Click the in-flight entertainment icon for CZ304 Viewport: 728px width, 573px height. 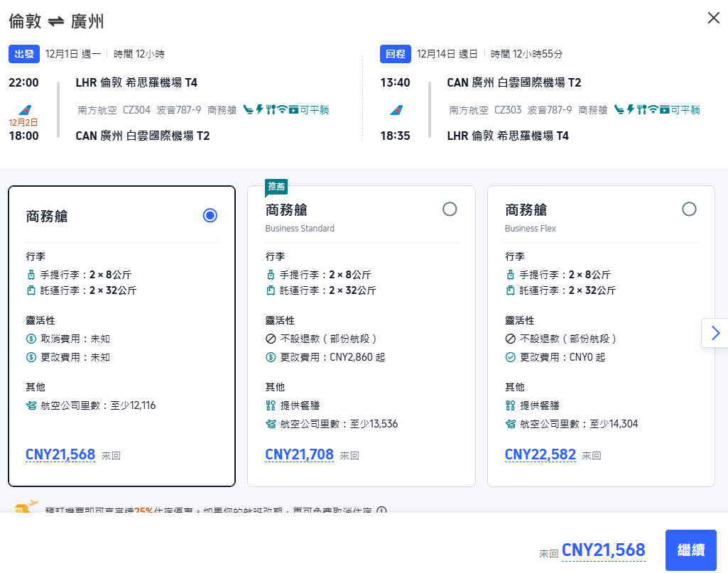click(293, 110)
